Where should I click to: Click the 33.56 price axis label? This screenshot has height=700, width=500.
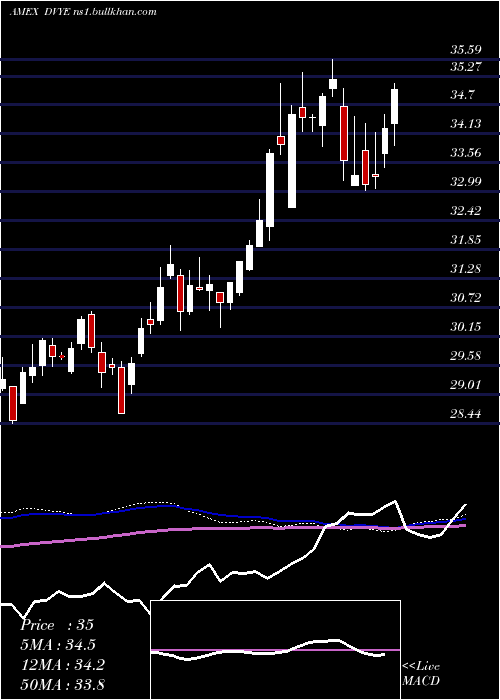[466, 153]
